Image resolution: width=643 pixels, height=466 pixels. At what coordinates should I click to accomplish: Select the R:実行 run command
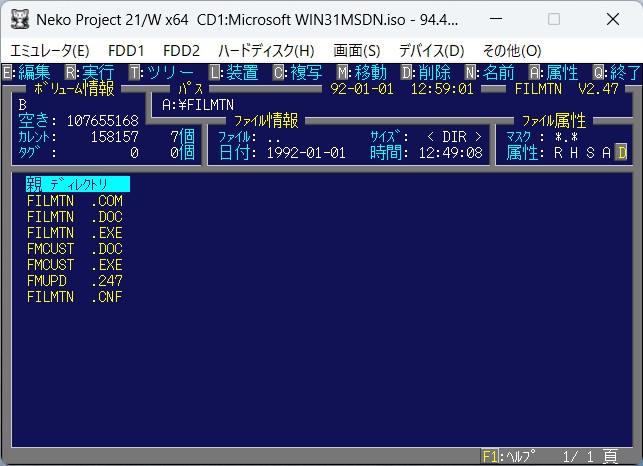click(90, 72)
